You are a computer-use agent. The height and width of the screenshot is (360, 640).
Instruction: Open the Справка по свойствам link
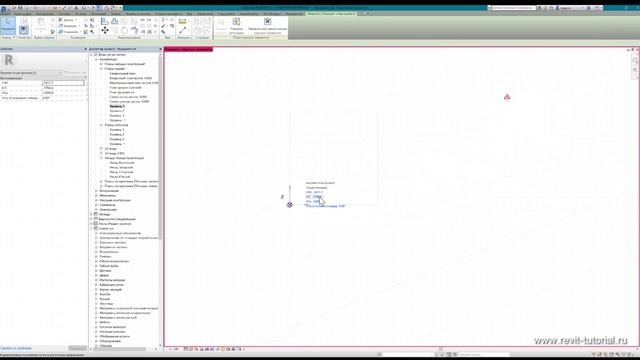pyautogui.click(x=16, y=348)
